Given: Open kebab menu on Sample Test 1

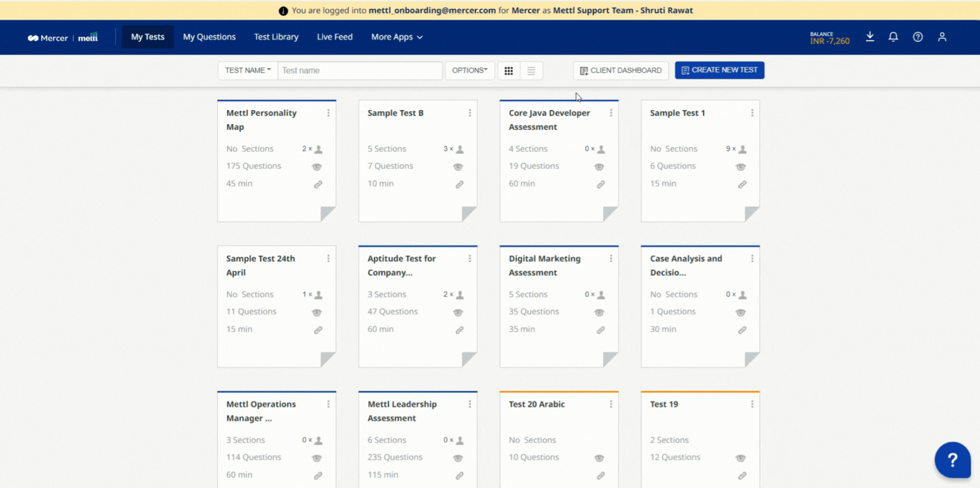Looking at the screenshot, I should 752,113.
